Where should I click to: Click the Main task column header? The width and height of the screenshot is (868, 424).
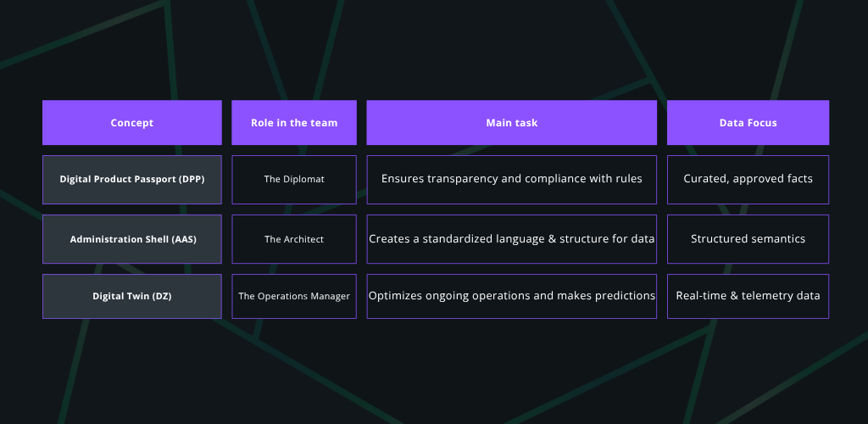pos(511,123)
